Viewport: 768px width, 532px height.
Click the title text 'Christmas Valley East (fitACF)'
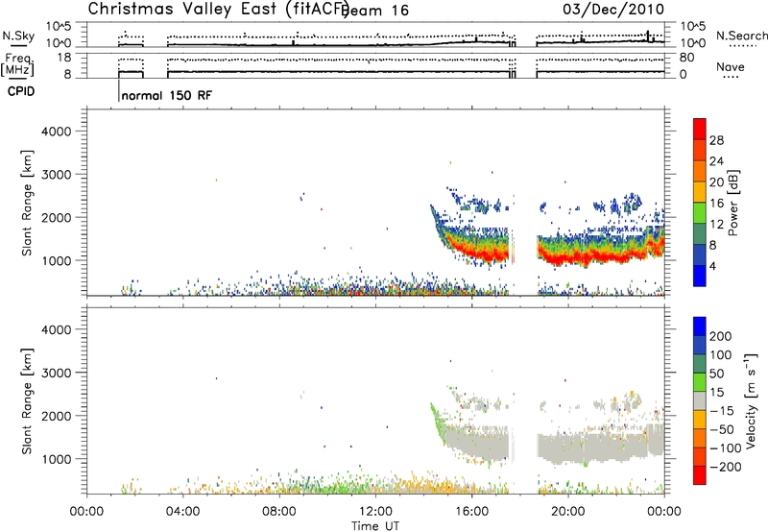pyautogui.click(x=219, y=10)
